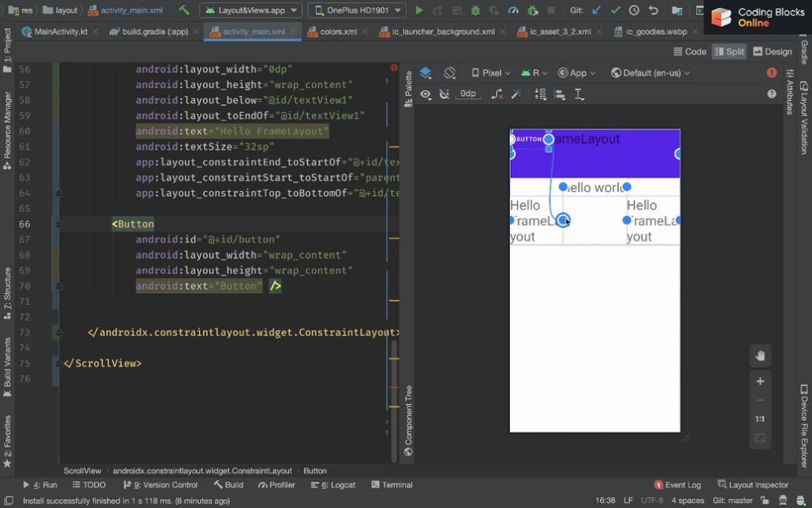
Task: Open the Component Tree side panel
Action: (408, 421)
